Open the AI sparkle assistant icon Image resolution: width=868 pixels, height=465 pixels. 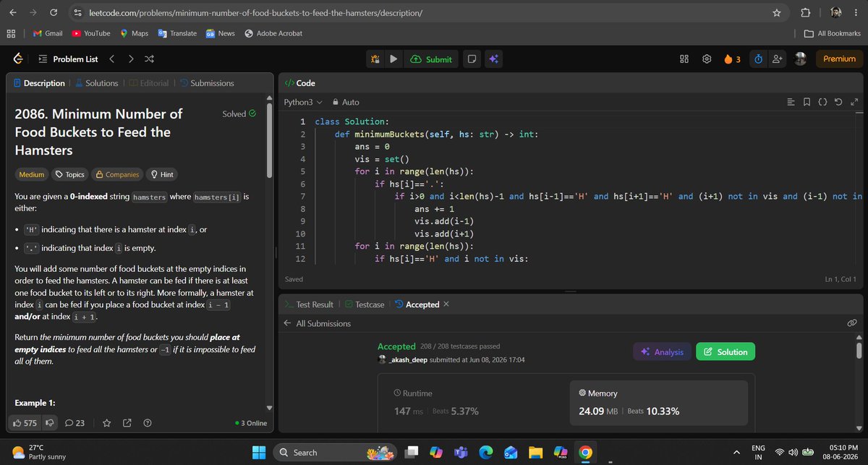pyautogui.click(x=493, y=59)
